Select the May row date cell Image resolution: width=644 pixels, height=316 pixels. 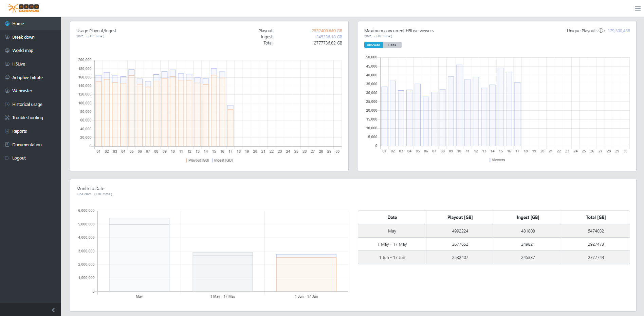[x=392, y=231]
